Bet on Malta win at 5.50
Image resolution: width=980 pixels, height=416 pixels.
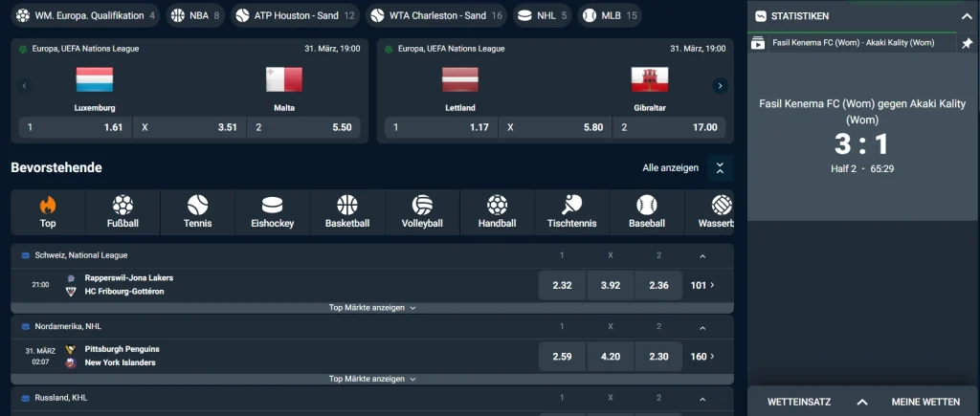coord(303,127)
